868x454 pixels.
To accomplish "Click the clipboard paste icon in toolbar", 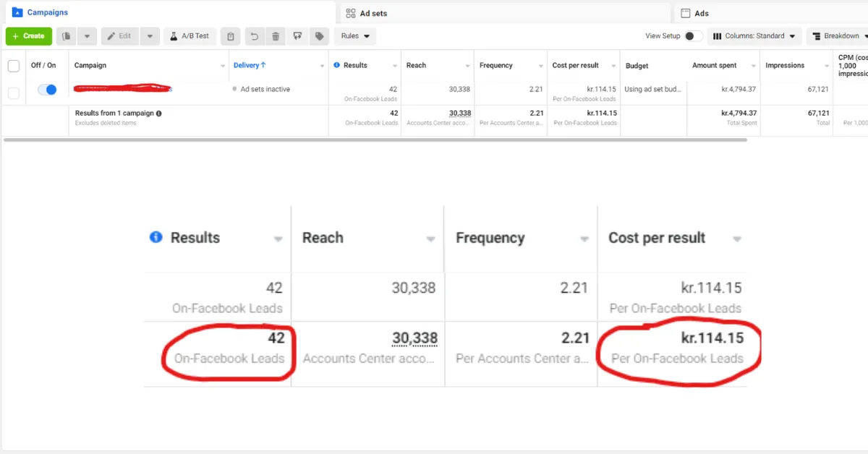I will (230, 36).
